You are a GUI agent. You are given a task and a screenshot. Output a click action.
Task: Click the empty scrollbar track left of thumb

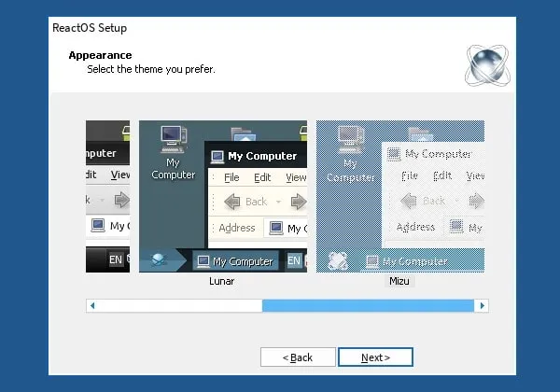click(177, 305)
